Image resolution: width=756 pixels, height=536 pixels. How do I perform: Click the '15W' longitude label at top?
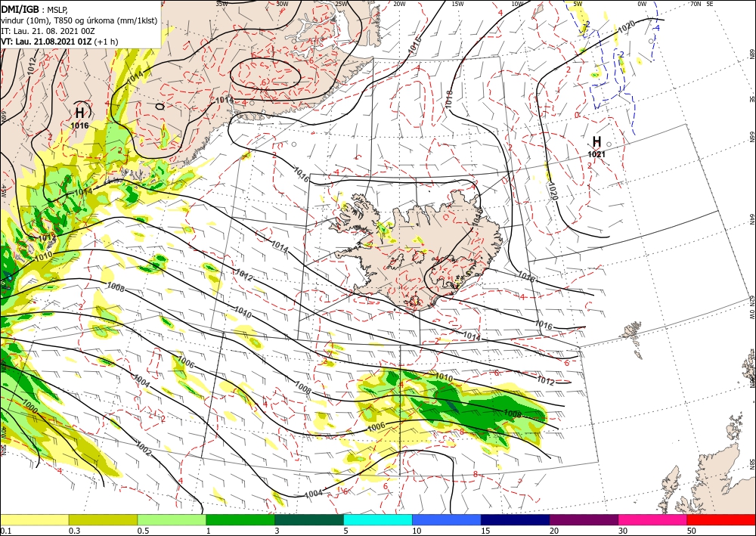(x=457, y=4)
